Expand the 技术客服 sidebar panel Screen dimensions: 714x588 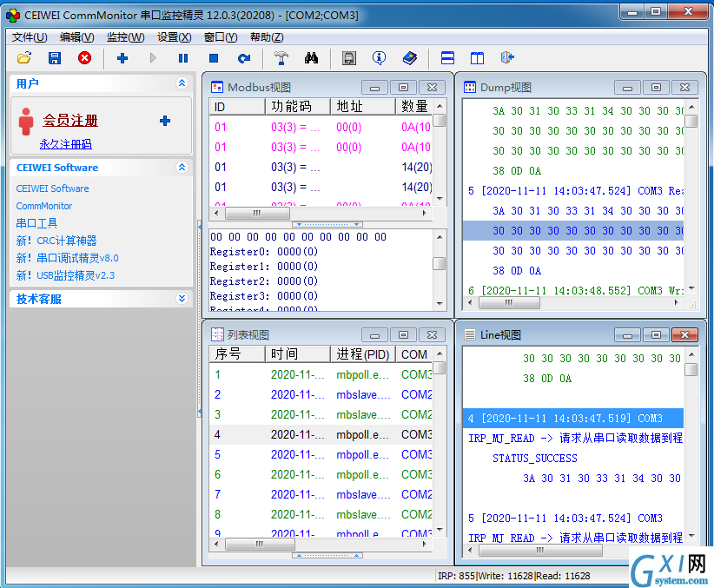(x=182, y=299)
